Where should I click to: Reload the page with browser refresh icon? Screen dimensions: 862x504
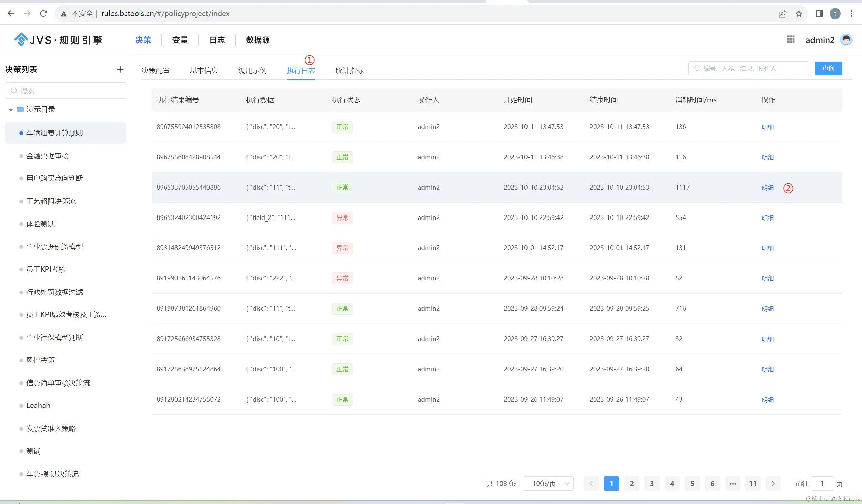coord(43,14)
